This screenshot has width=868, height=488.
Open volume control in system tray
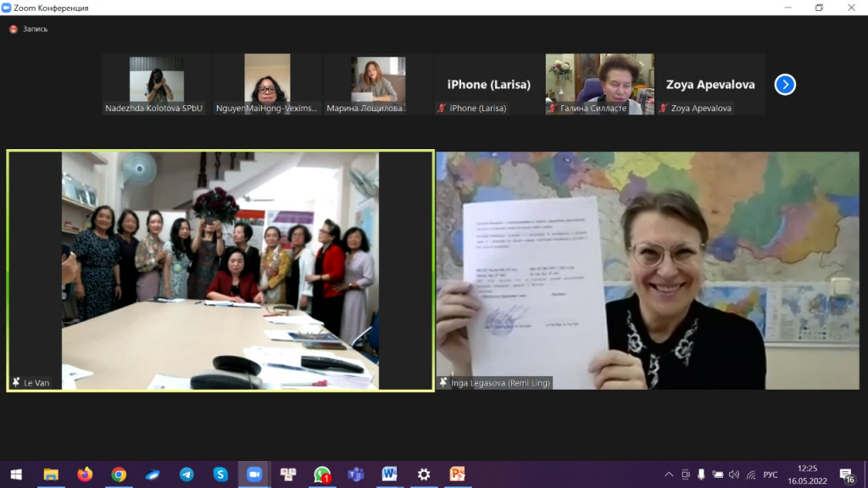tap(734, 474)
